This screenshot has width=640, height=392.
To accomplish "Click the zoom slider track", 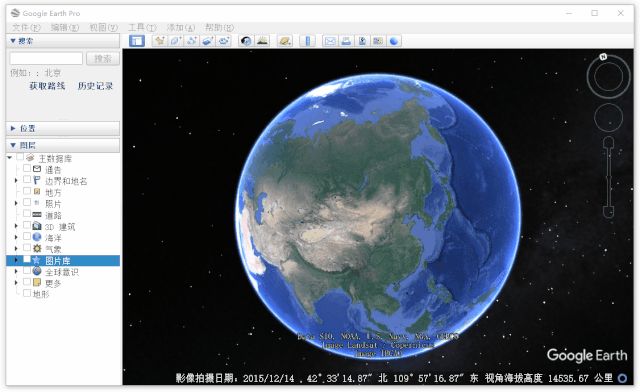I will click(608, 178).
